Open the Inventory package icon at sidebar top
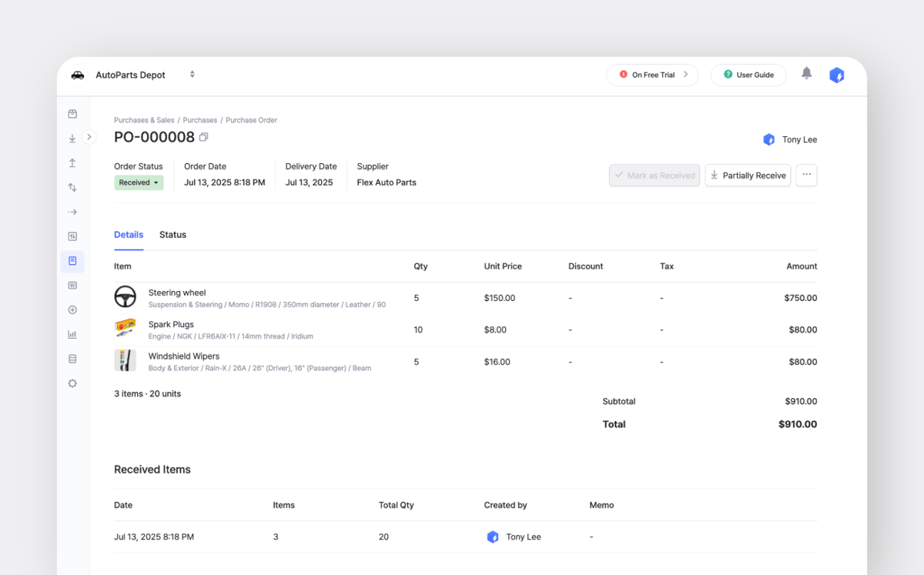The image size is (924, 575). pos(72,113)
